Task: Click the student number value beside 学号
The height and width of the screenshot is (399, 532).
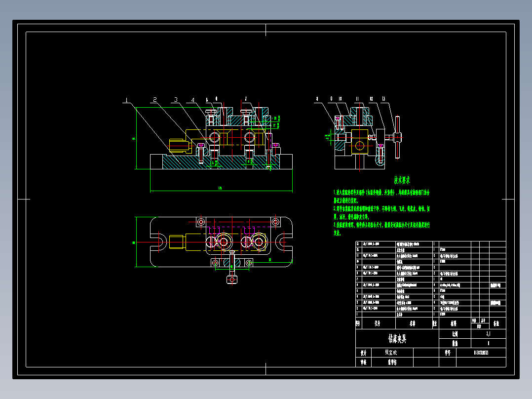Action: [481, 353]
